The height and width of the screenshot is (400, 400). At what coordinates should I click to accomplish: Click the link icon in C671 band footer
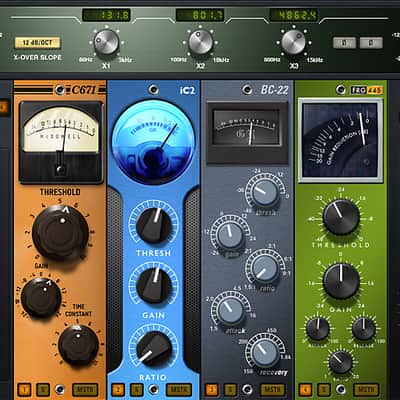pyautogui.click(x=60, y=389)
